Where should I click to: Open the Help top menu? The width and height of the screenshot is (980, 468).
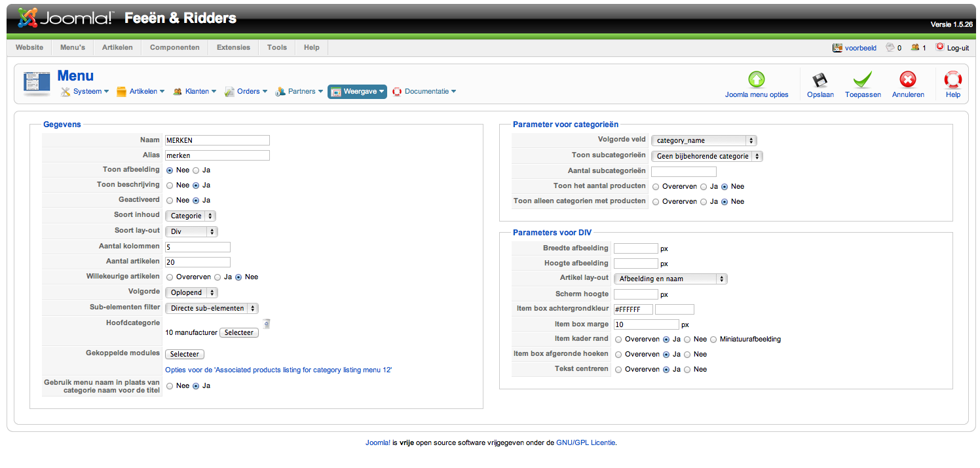[312, 47]
